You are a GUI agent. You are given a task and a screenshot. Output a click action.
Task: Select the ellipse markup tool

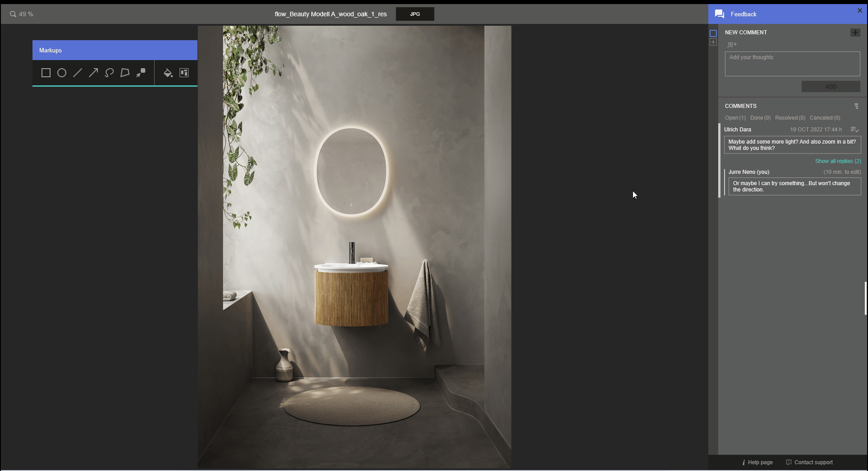(x=62, y=73)
